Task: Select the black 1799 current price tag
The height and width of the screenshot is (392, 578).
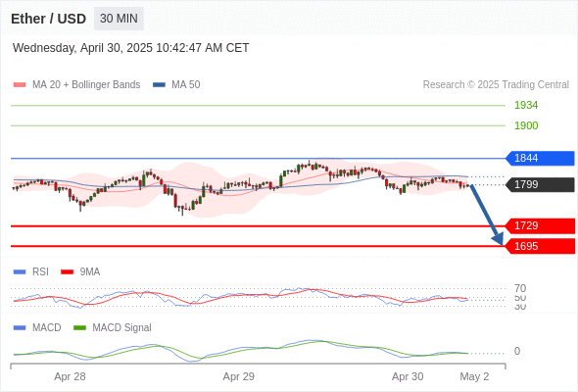Action: (x=540, y=184)
